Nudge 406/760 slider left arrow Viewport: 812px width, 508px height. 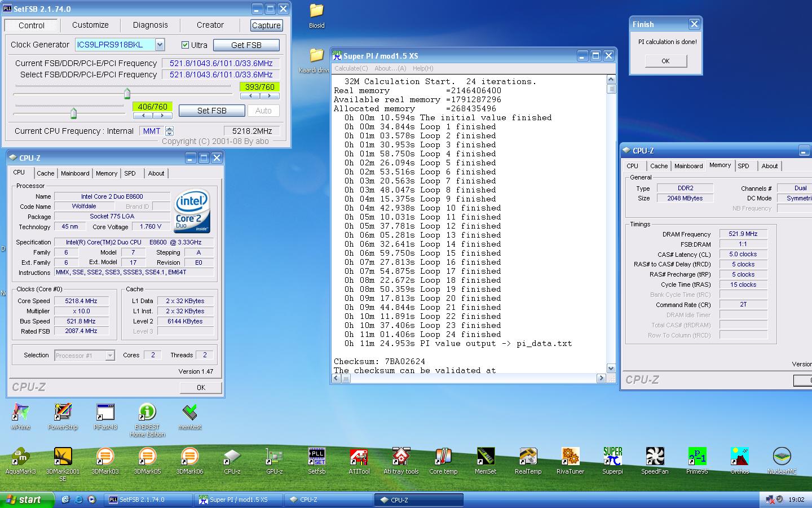[143, 116]
